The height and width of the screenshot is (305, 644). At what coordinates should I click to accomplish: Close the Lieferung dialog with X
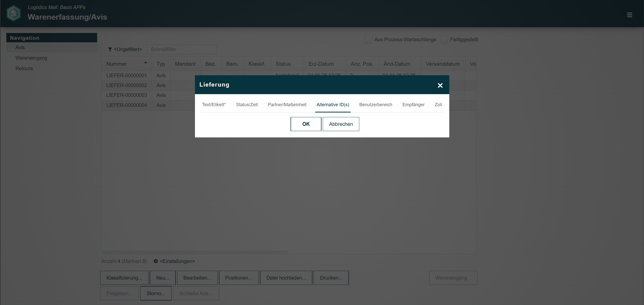(440, 85)
